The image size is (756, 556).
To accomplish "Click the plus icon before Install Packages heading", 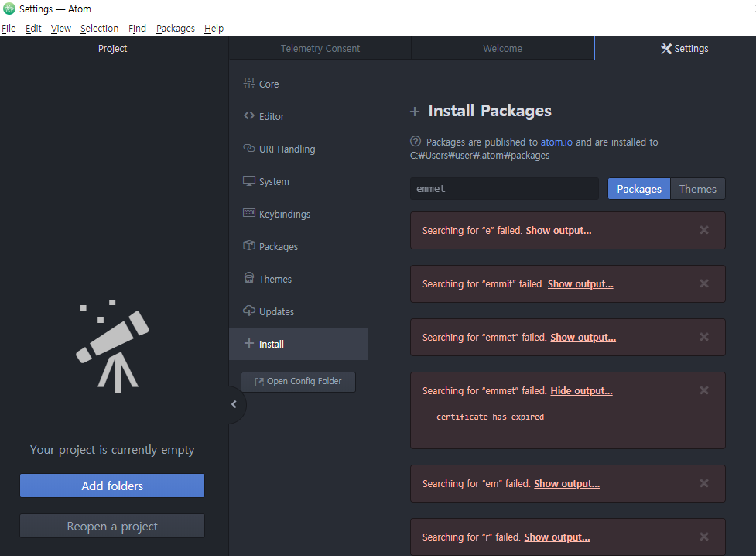I will point(415,112).
